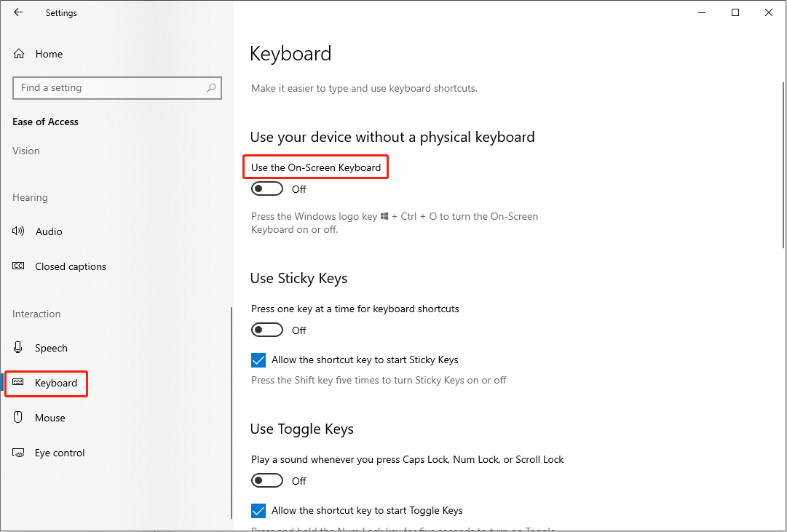The height and width of the screenshot is (532, 787).
Task: Uncheck the Sticky Keys shortcut key checkbox
Action: (258, 360)
